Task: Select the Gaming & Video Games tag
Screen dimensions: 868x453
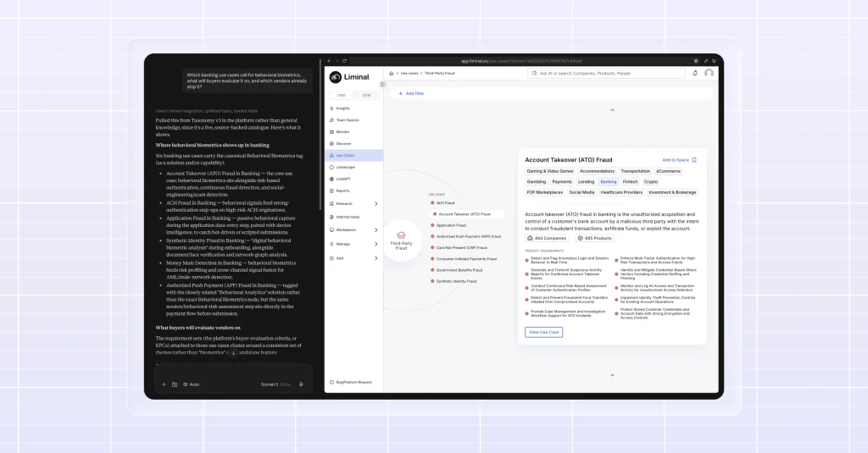Action: tap(550, 171)
